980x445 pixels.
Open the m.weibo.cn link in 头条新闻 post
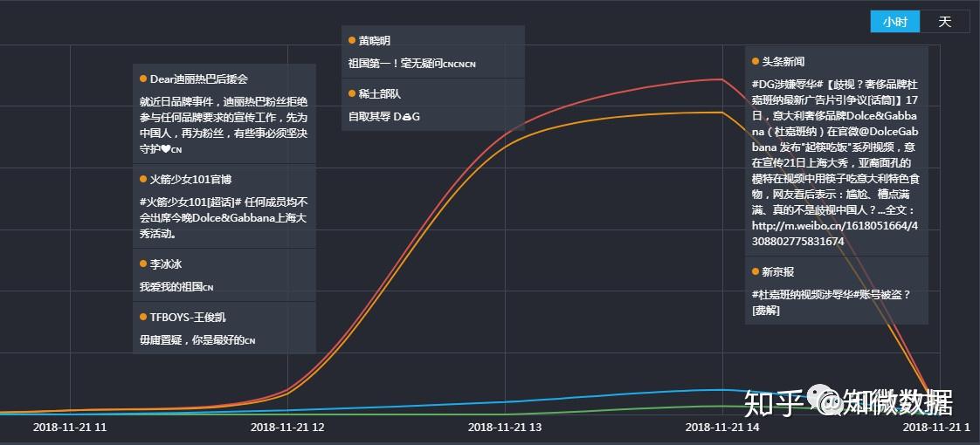835,234
